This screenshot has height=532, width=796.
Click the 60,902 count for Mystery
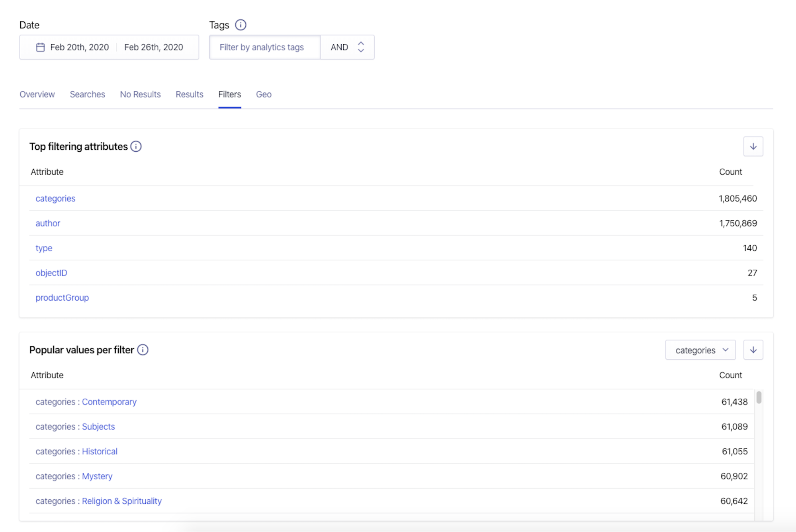[734, 476]
